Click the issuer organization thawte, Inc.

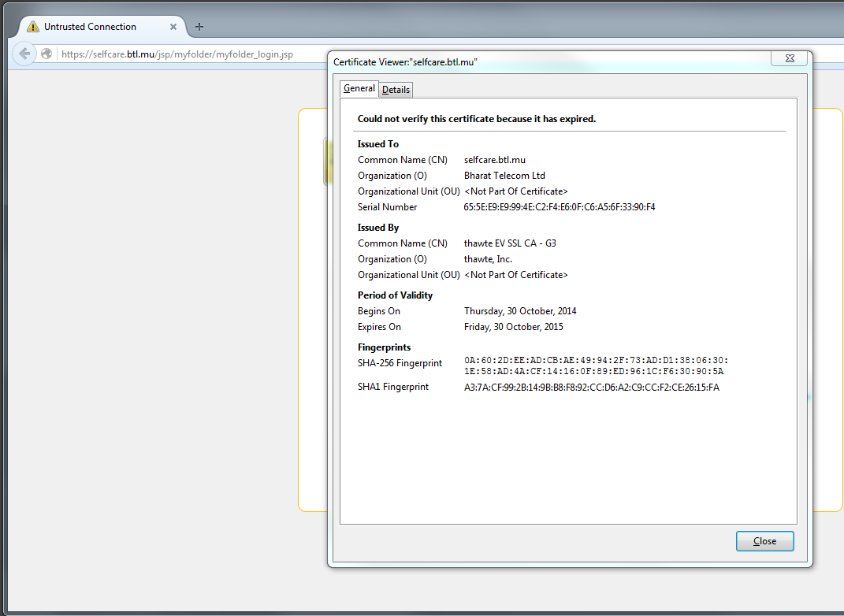[x=488, y=259]
